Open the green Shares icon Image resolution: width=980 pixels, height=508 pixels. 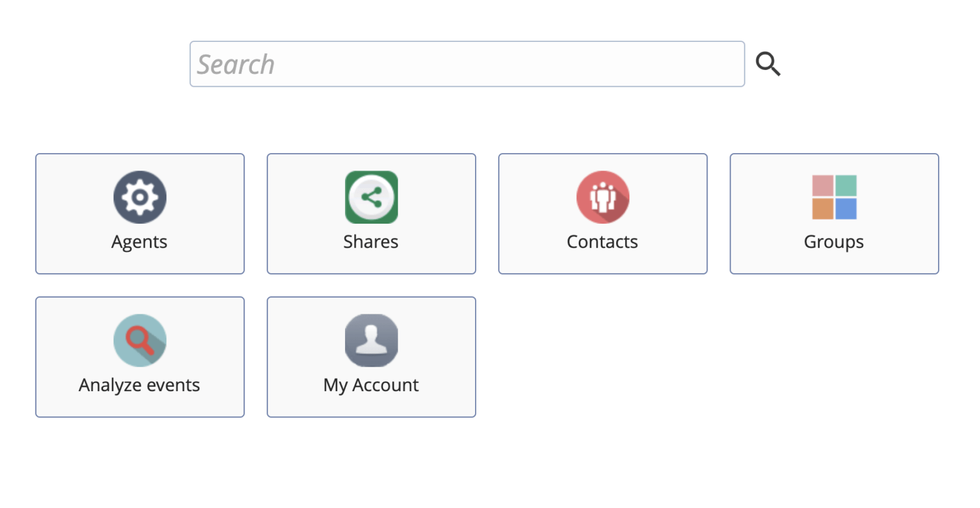coord(371,197)
